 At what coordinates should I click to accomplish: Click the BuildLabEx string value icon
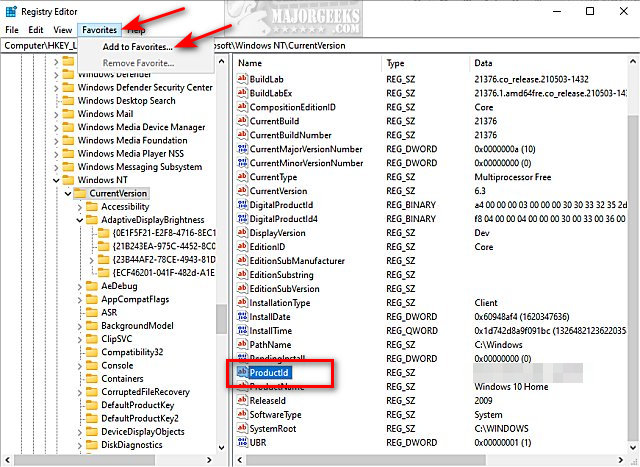[x=242, y=93]
